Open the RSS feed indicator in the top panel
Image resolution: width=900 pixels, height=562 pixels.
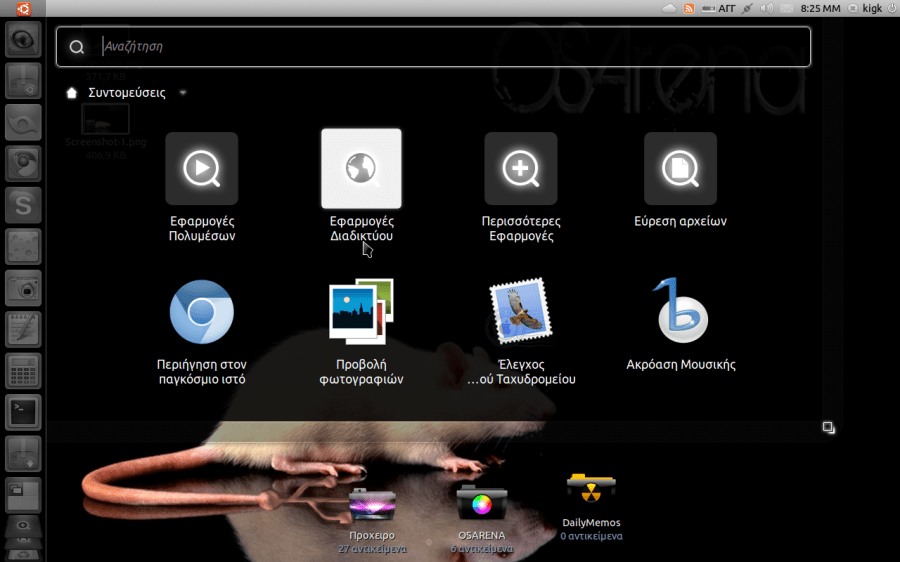pos(689,8)
